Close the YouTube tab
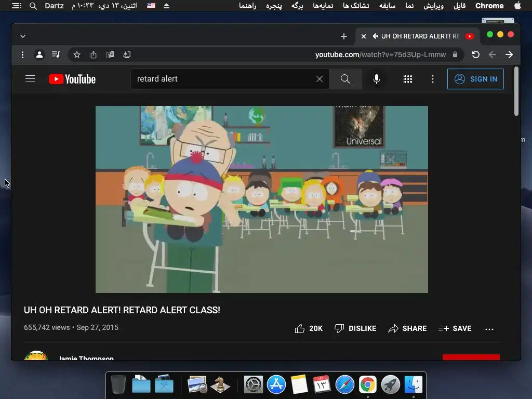The image size is (532, 399). (x=363, y=36)
